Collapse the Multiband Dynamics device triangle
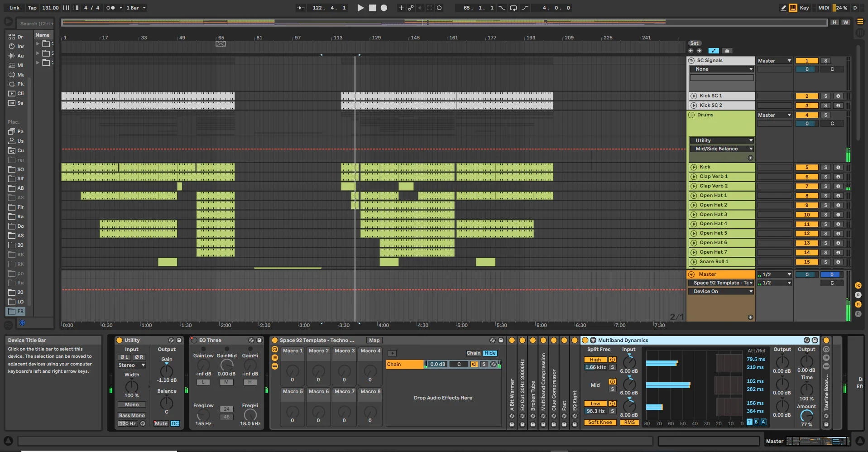Screen dimensions: 868x452 [x=593, y=340]
